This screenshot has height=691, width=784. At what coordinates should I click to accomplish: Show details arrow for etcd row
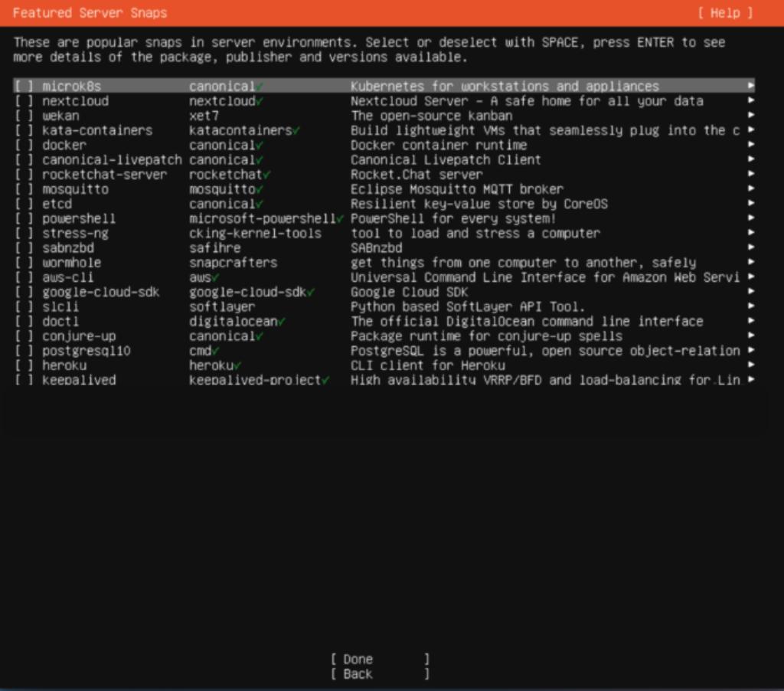pyautogui.click(x=751, y=204)
